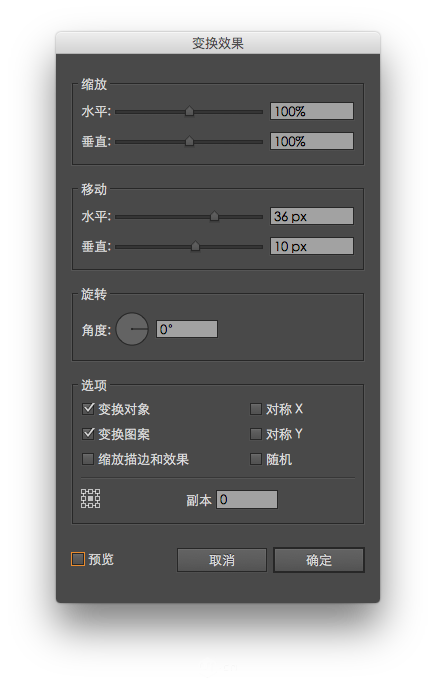The image size is (436, 683).
Task: Click the rotation angle dial
Action: coord(132,329)
